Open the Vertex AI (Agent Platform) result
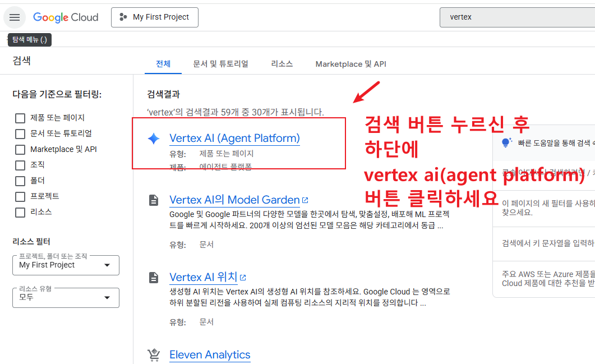Screen dimensions: 595x364 (x=234, y=138)
